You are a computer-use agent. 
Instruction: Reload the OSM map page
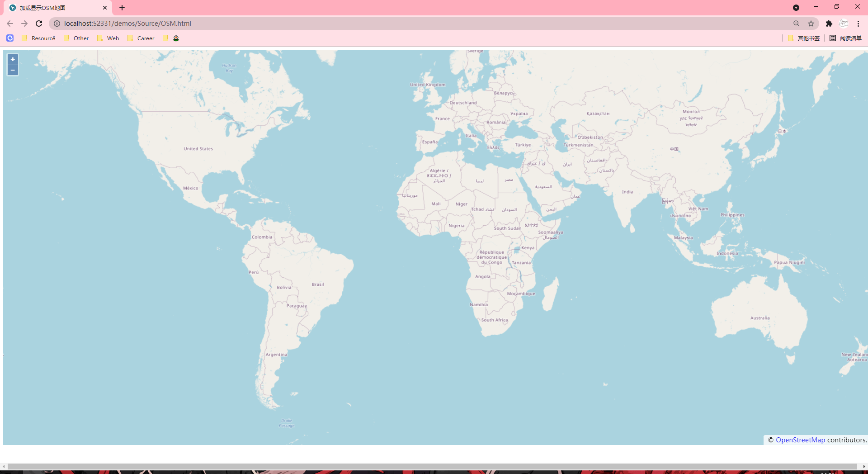point(38,23)
